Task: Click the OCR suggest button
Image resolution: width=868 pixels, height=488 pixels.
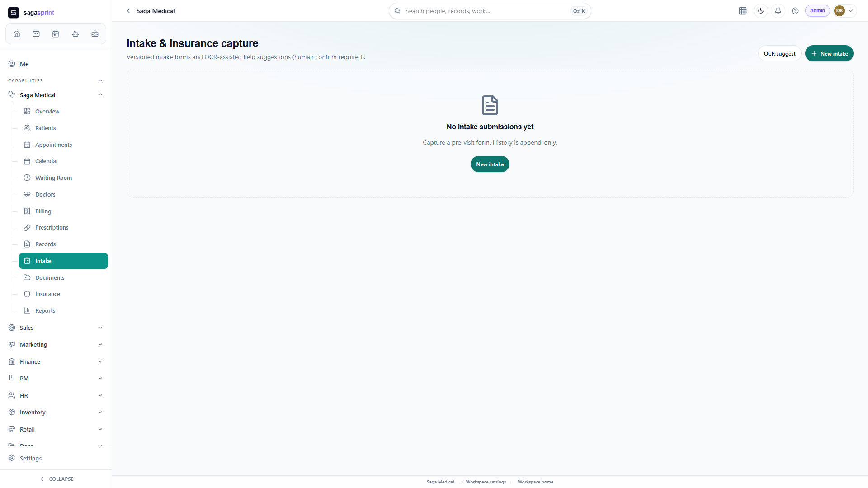Action: coord(779,53)
